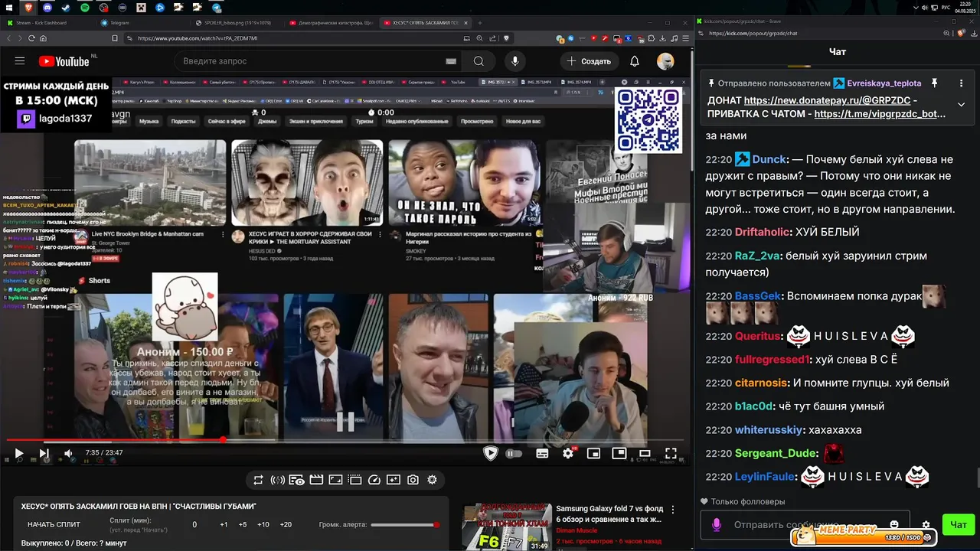The width and height of the screenshot is (980, 551).
Task: Click the Kick chat message input
Action: coord(804,525)
